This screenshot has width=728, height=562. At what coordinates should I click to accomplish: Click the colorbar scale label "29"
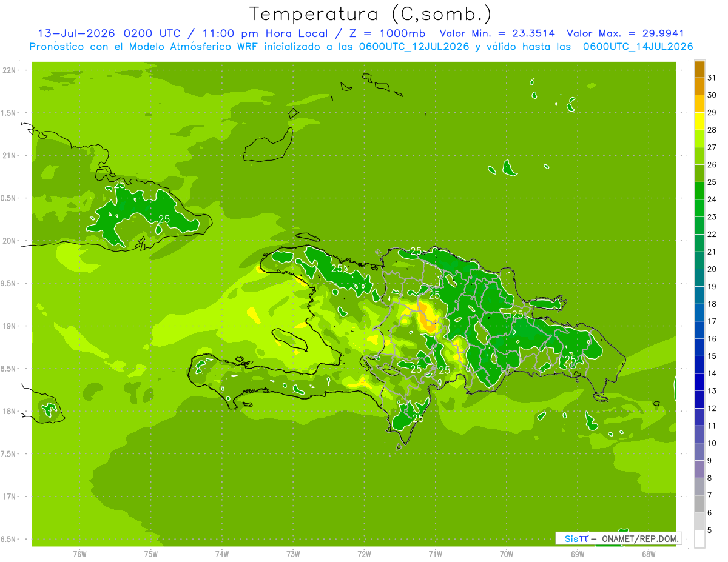pos(712,112)
